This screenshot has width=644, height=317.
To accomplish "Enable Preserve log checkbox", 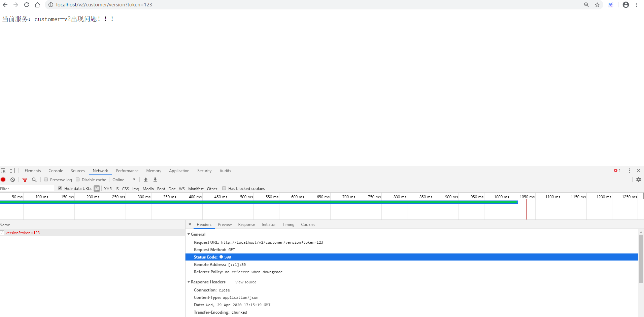I will tap(46, 180).
